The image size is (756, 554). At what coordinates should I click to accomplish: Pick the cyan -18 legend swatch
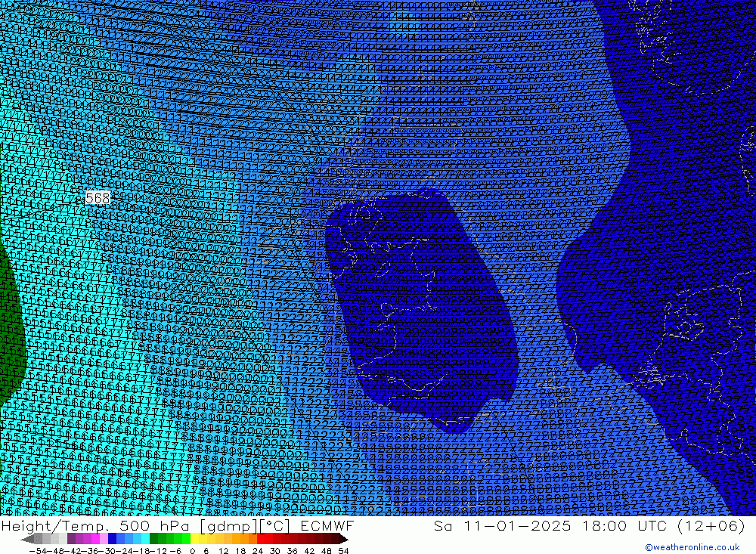coord(145,539)
